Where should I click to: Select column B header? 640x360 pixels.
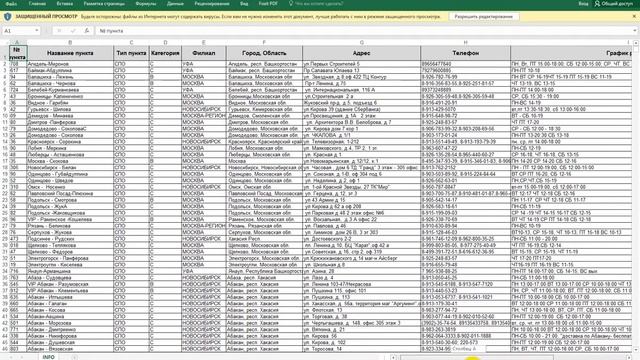70,42
